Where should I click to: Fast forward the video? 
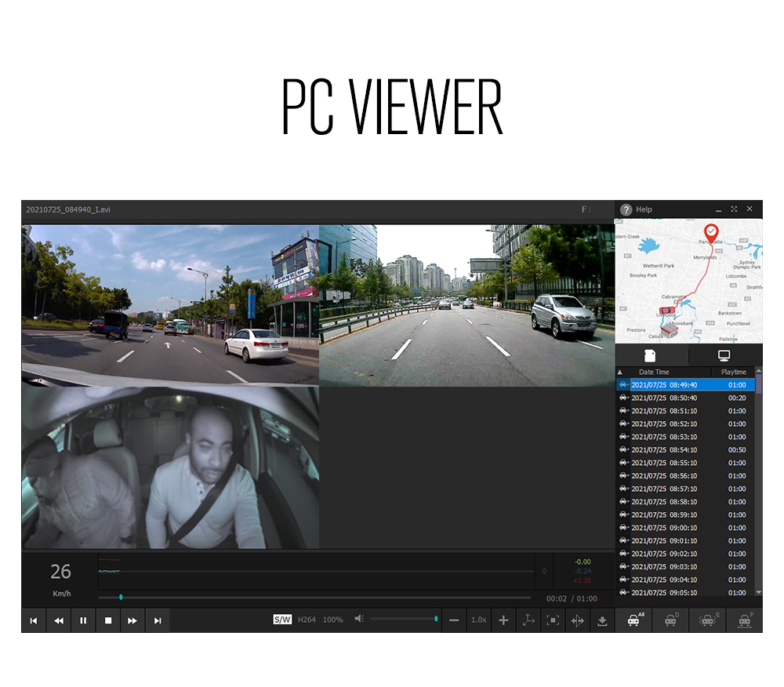(132, 620)
